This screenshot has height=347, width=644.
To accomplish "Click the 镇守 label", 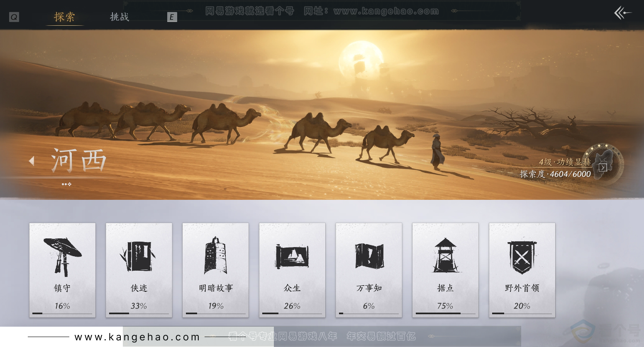I will [x=62, y=288].
